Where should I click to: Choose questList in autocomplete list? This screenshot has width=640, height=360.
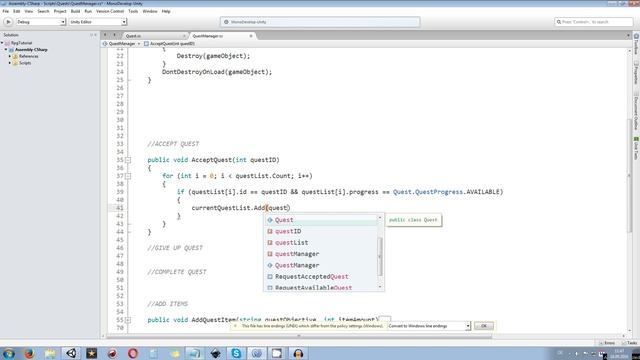point(320,242)
